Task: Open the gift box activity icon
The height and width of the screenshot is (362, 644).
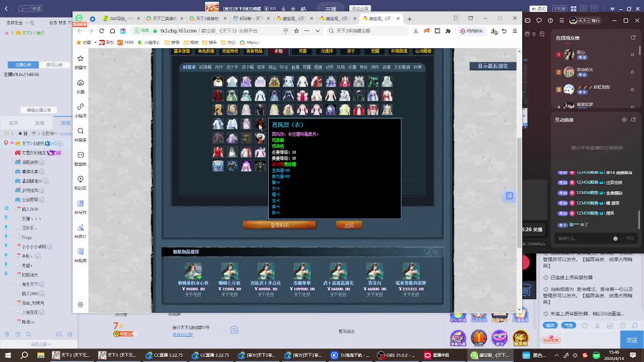Action: click(478, 338)
